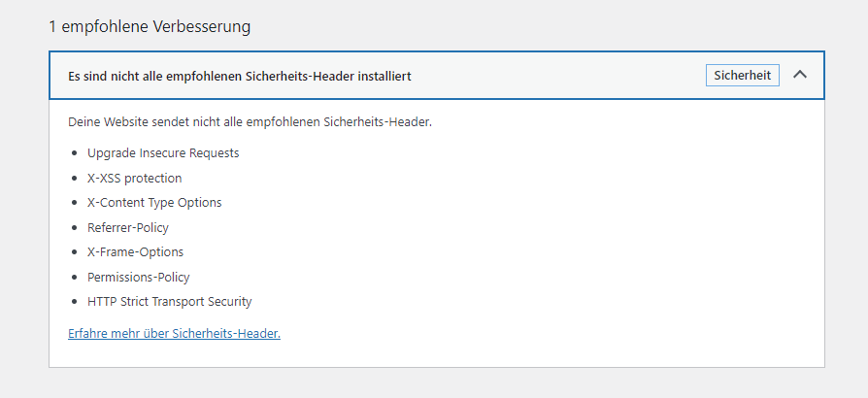Click 'Deine Website sendet nicht alle' description text
Viewport: 868px width, 398px height.
[250, 121]
